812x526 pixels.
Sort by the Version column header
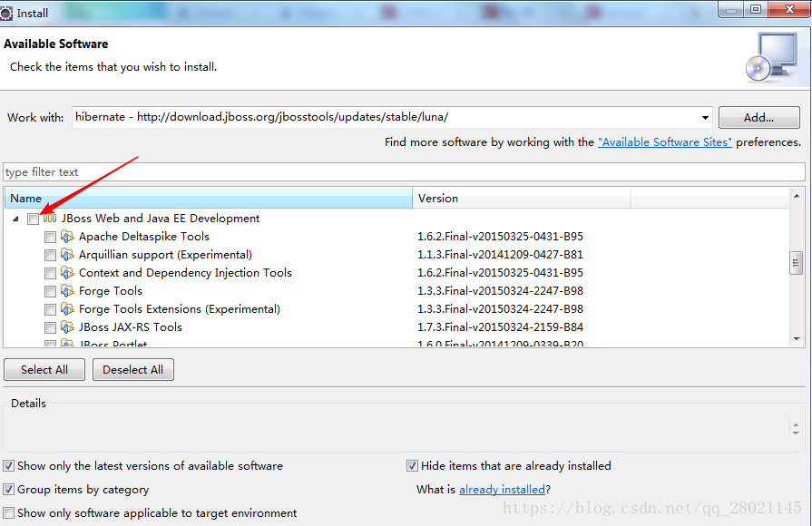coord(522,199)
